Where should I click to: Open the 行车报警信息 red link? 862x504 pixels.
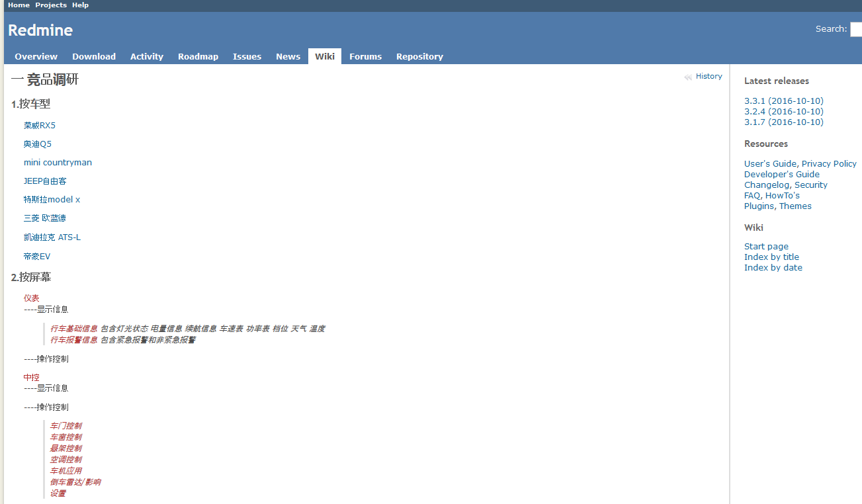click(x=74, y=339)
